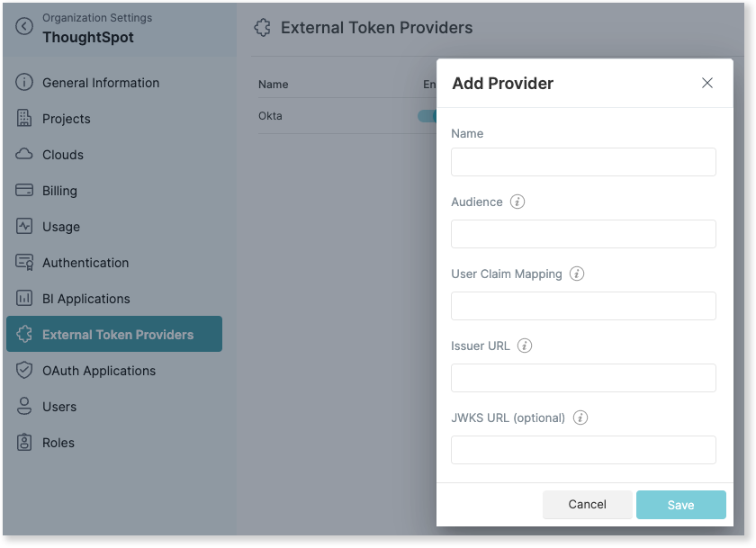The width and height of the screenshot is (756, 548).
Task: Open the JWKS URL info tooltip
Action: [x=580, y=418]
